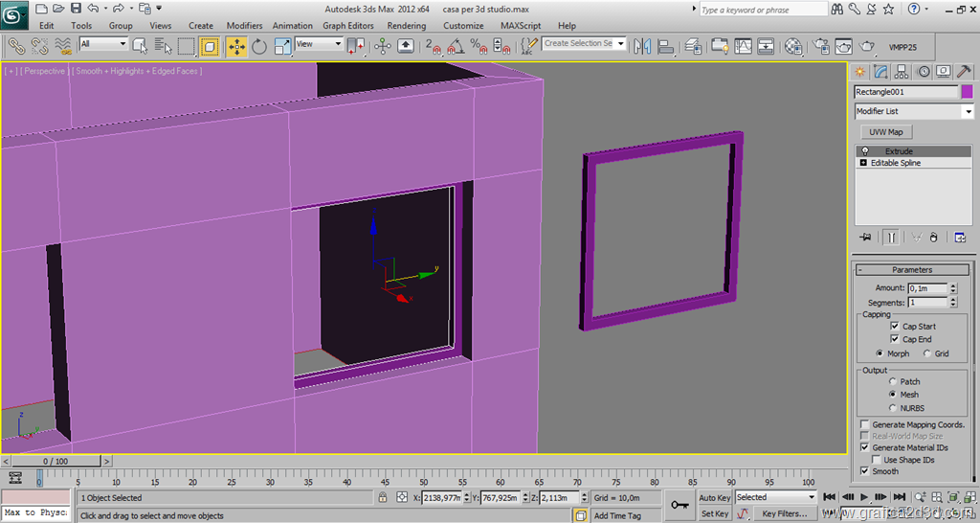
Task: Select the Patch output radio button
Action: click(893, 381)
